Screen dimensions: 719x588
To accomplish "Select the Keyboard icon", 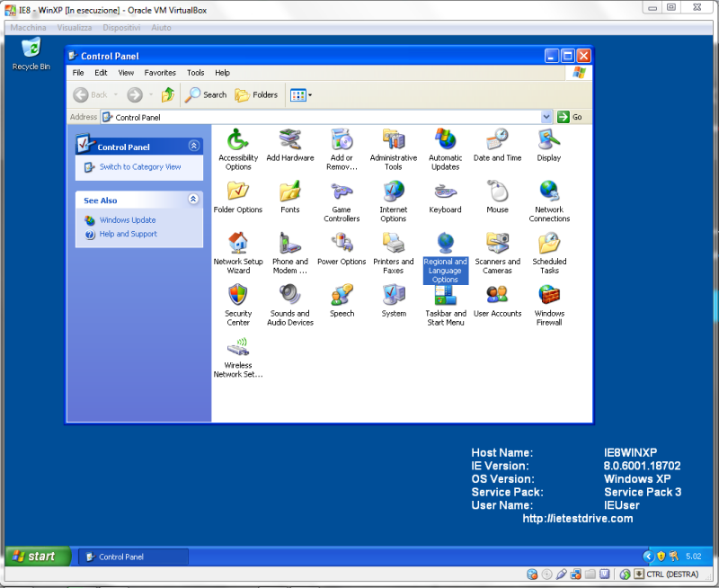I will point(445,197).
